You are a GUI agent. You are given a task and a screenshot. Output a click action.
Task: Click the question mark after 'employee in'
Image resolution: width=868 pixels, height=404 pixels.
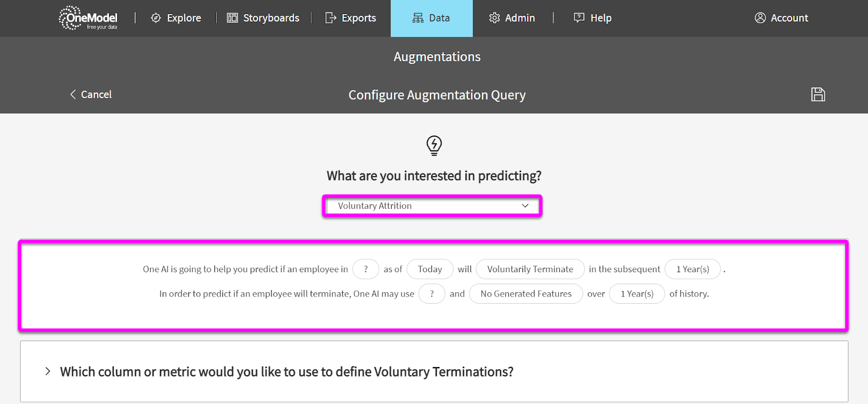[366, 269]
